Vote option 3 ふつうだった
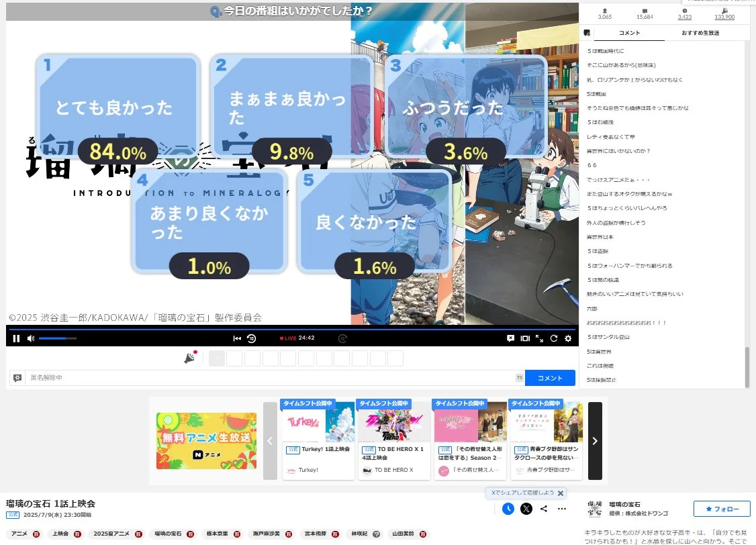Screen dimensions: 756x545 (466, 106)
